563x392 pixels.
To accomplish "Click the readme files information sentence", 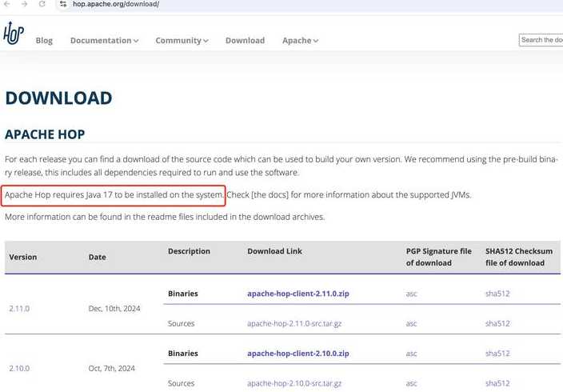I will (165, 217).
